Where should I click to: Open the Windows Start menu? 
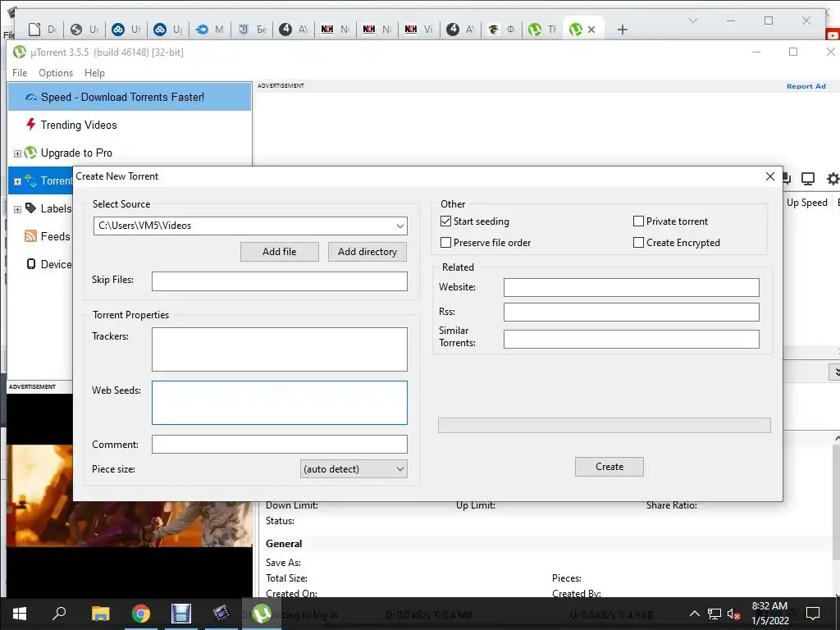tap(20, 614)
